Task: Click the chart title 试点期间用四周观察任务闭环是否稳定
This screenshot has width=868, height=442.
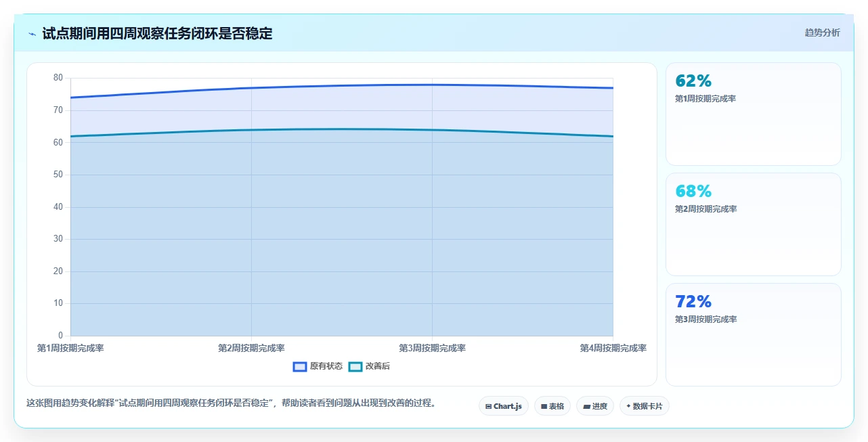Action: click(x=157, y=34)
